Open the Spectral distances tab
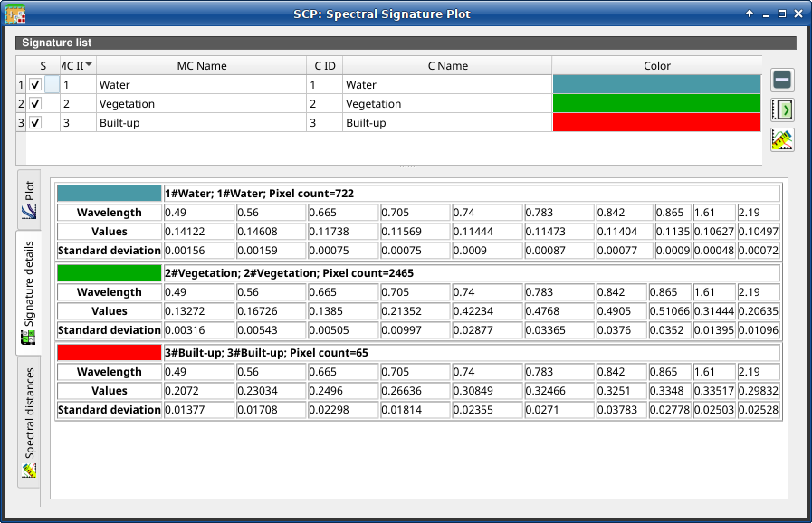Viewport: 812px width, 523px height. (x=29, y=422)
